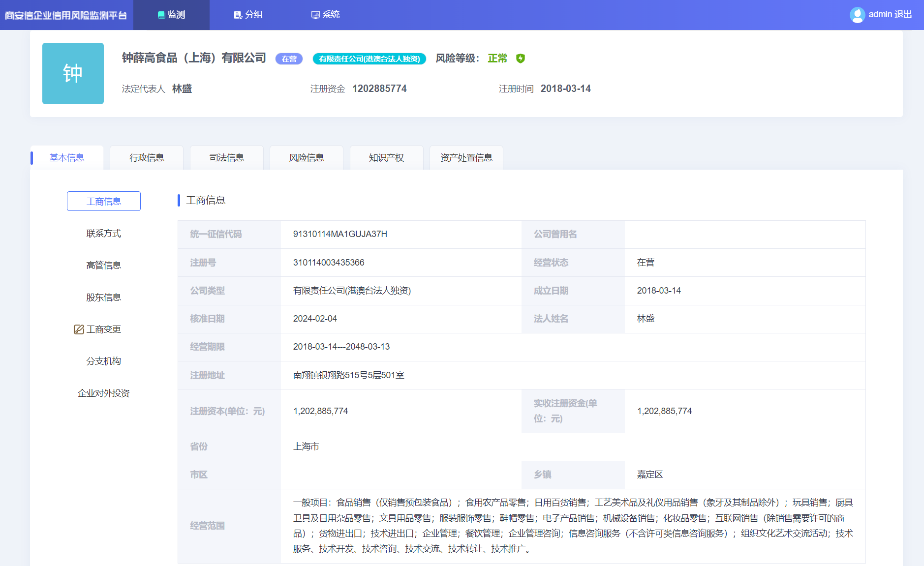Click registered capital value 1202885774

[379, 89]
